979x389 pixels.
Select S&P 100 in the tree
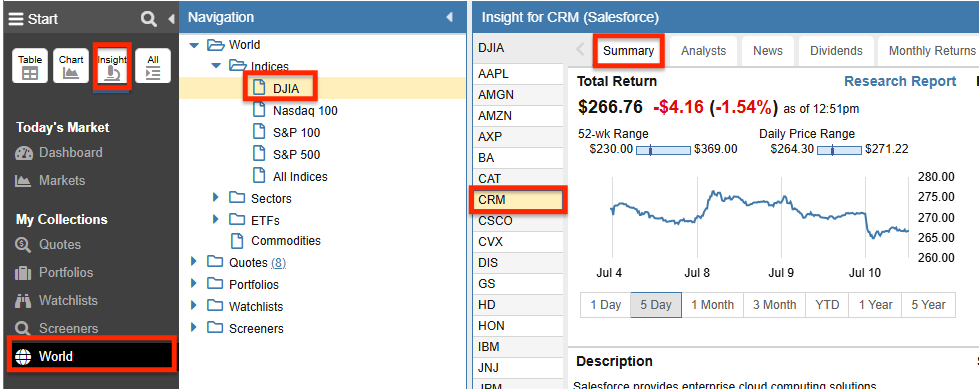tap(296, 133)
